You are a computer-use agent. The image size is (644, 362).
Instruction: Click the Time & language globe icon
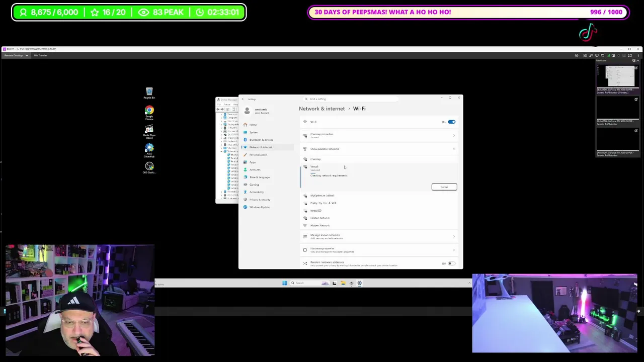pyautogui.click(x=245, y=177)
